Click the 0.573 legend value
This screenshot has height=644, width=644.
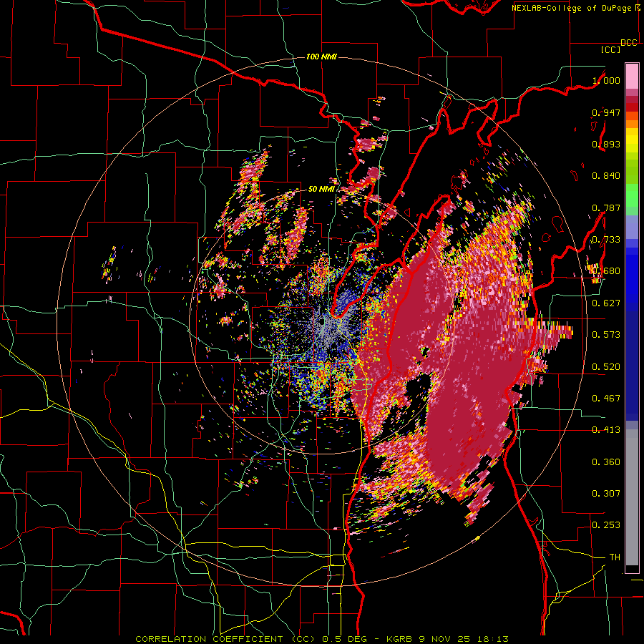point(606,335)
